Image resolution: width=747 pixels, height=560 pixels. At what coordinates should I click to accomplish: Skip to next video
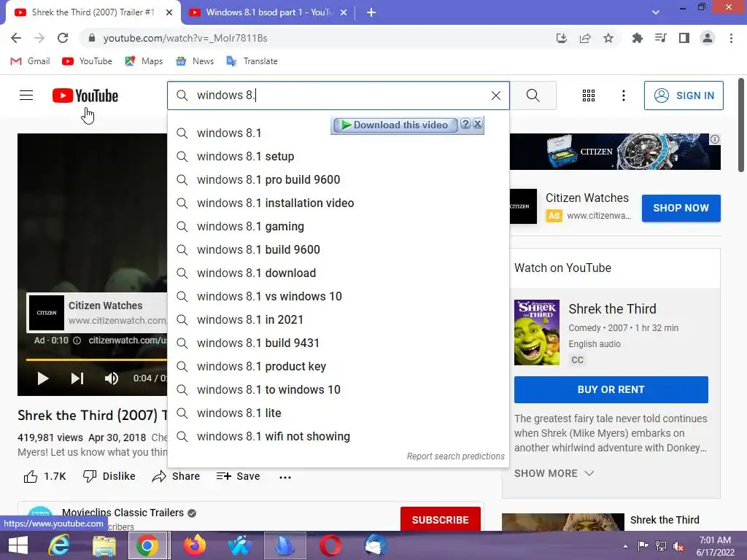click(77, 378)
